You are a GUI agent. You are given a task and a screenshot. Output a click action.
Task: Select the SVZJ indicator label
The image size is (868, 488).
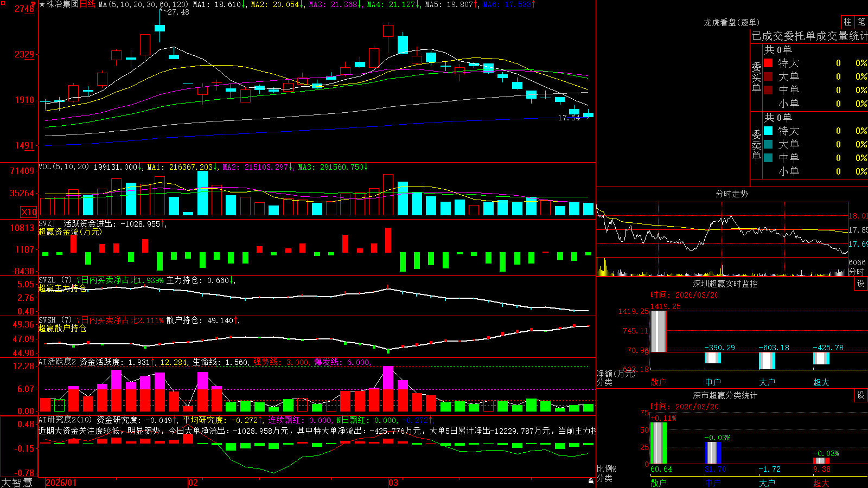click(47, 223)
